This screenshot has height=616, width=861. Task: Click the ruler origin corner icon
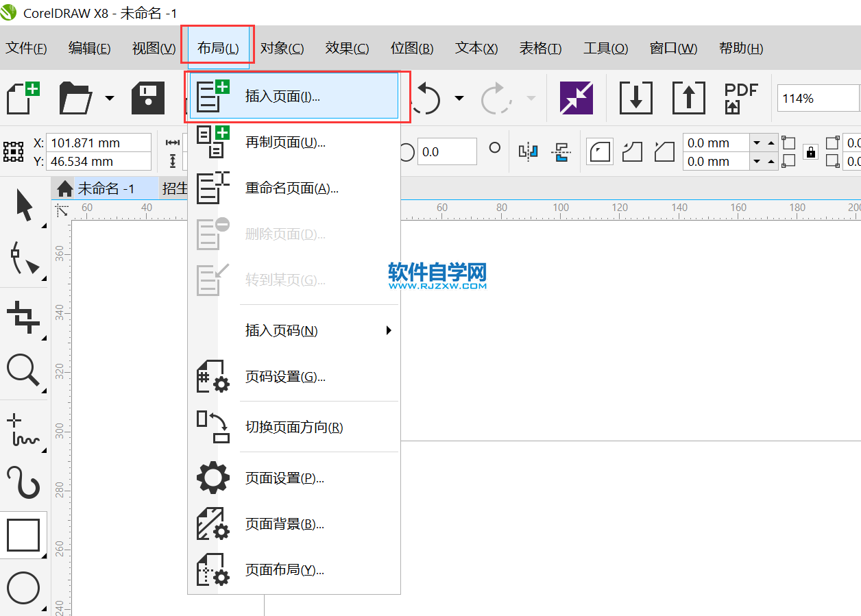[62, 210]
